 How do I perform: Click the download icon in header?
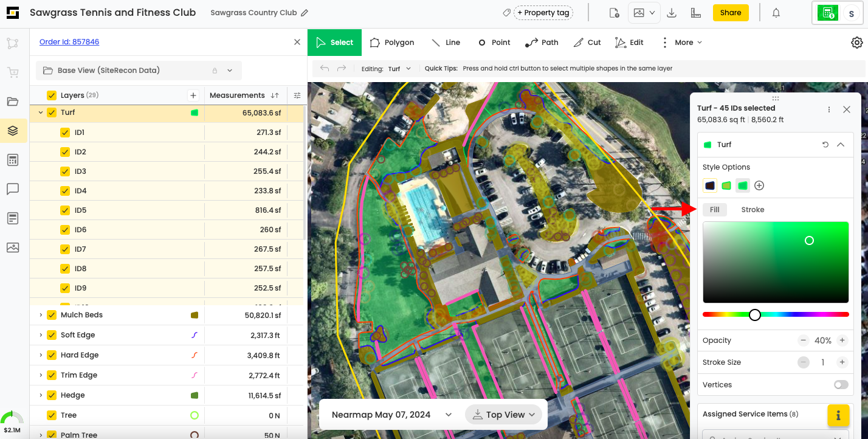click(672, 13)
